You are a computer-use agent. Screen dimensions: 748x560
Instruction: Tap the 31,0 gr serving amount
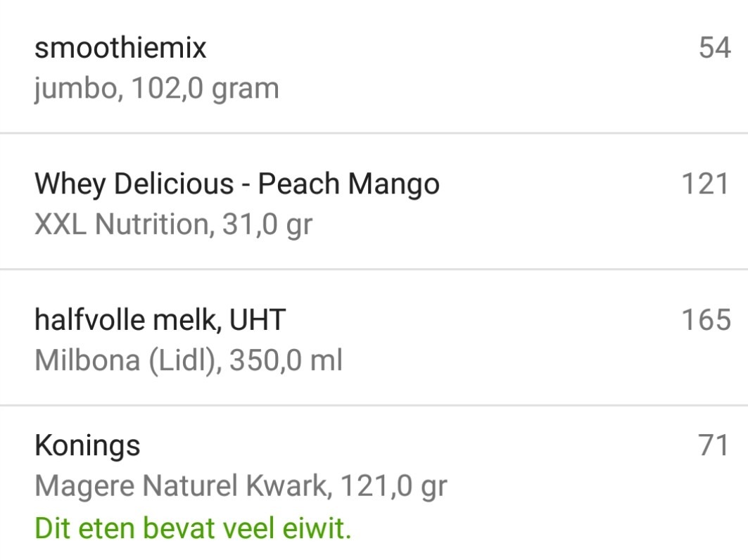click(267, 225)
